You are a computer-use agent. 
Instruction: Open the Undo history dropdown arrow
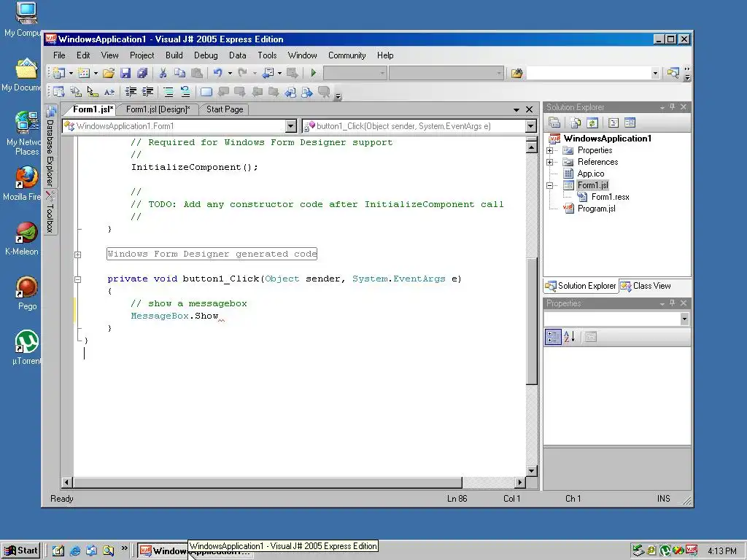pyautogui.click(x=230, y=73)
